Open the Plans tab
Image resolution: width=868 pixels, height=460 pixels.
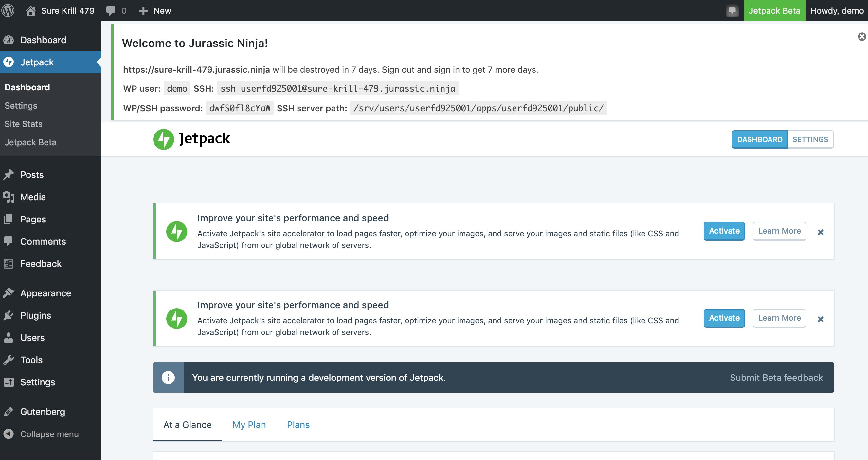click(x=298, y=425)
